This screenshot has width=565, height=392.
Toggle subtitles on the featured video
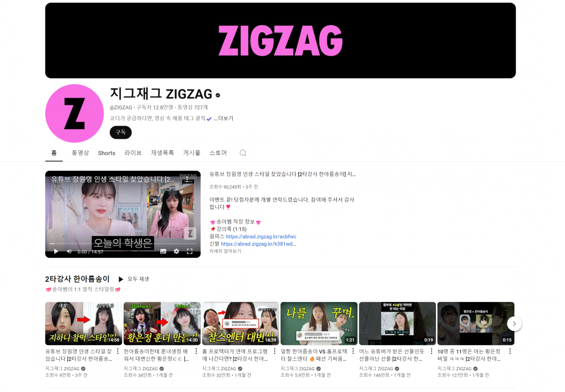[163, 251]
